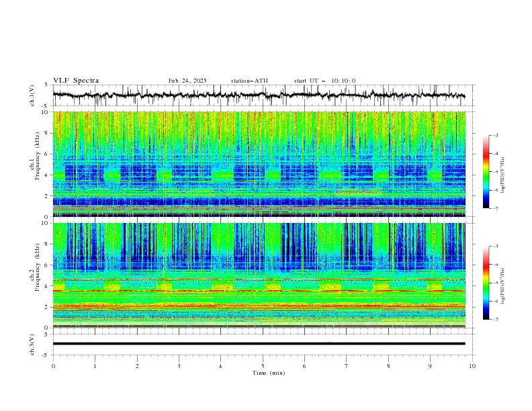
Task: Click the 'VLF Spectra' title text
Action: pyautogui.click(x=76, y=81)
